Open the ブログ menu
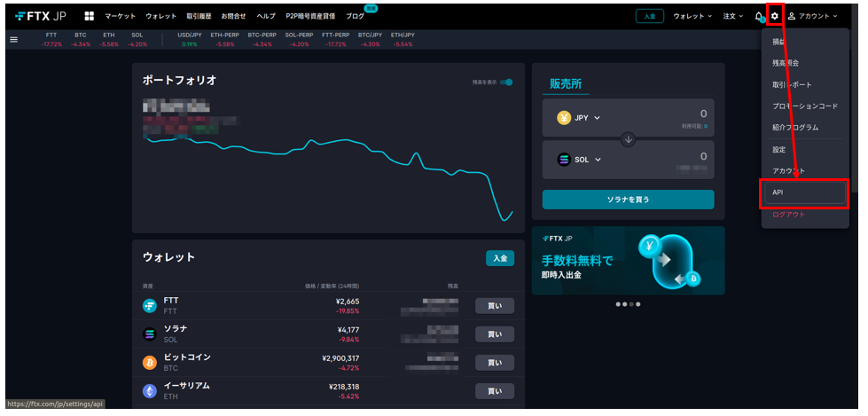 tap(355, 16)
